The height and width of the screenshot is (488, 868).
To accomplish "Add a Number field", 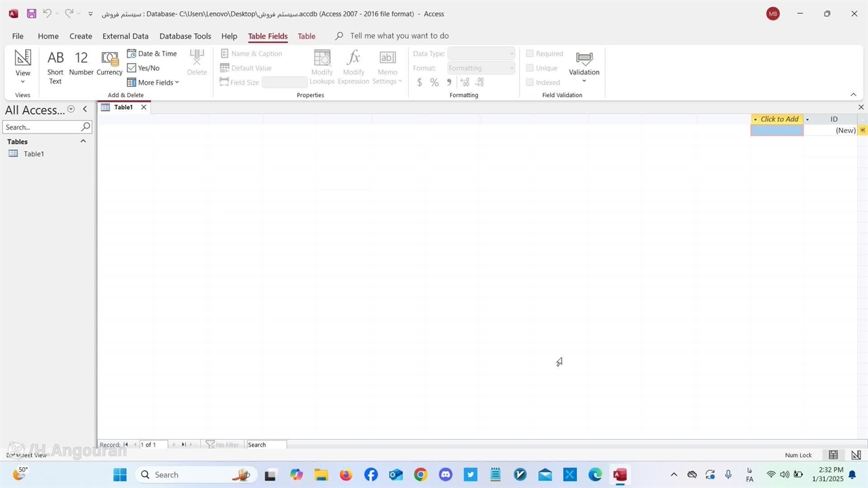I will click(81, 63).
